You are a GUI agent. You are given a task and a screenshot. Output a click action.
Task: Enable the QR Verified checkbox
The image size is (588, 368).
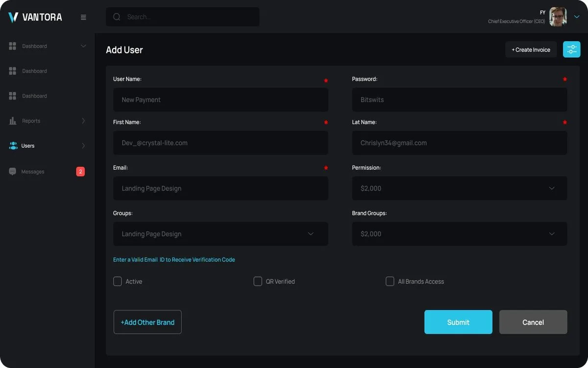(258, 282)
